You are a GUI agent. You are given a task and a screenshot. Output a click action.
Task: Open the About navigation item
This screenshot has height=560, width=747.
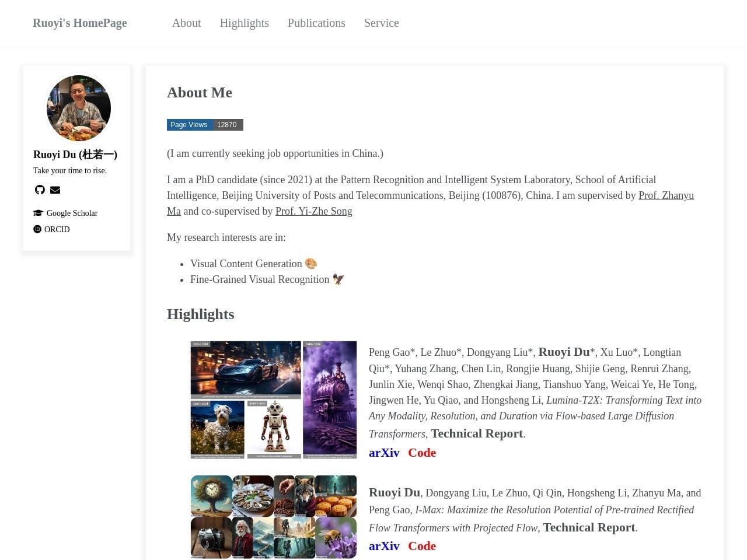coord(186,23)
